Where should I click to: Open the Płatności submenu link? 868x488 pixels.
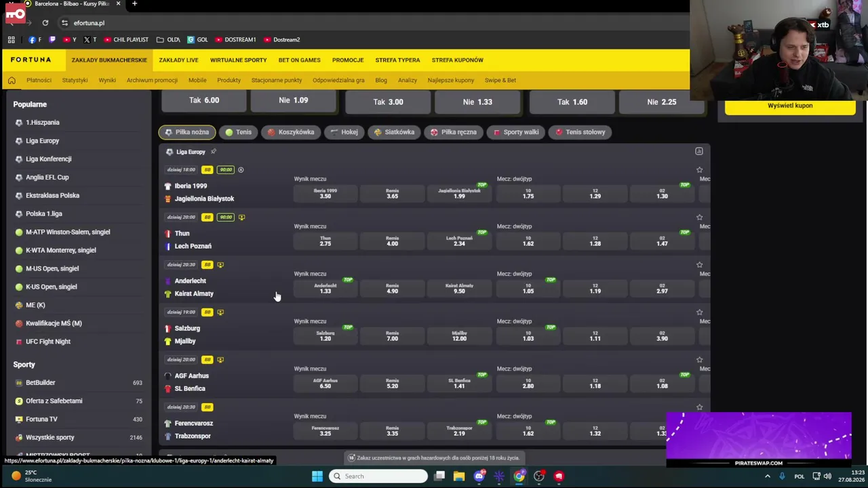39,81
